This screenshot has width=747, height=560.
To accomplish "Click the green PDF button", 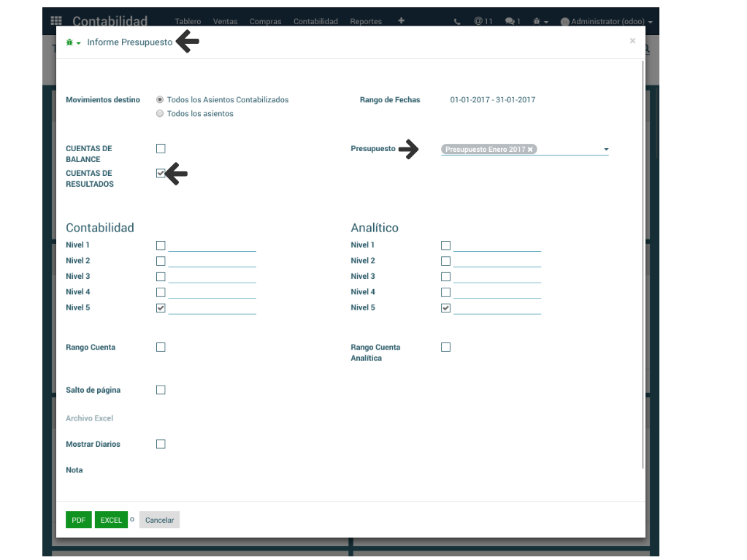I will pyautogui.click(x=78, y=520).
